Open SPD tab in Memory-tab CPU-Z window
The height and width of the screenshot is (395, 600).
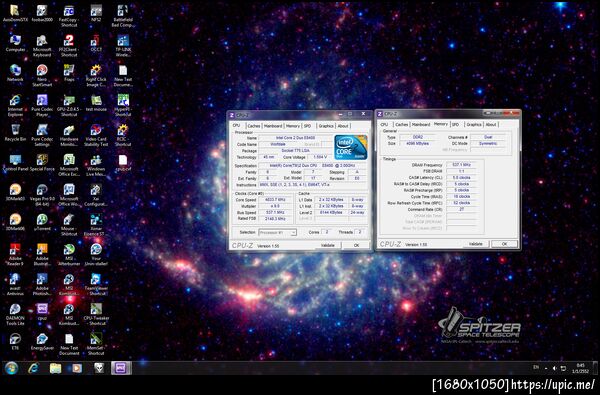click(455, 124)
